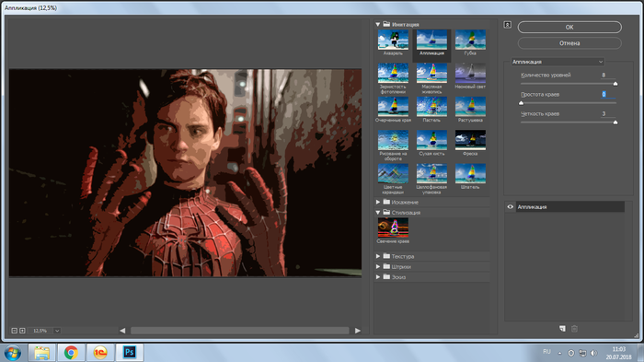Image resolution: width=644 pixels, height=362 pixels.
Task: Select the Свечение краев filter thumbnail
Action: tap(393, 228)
